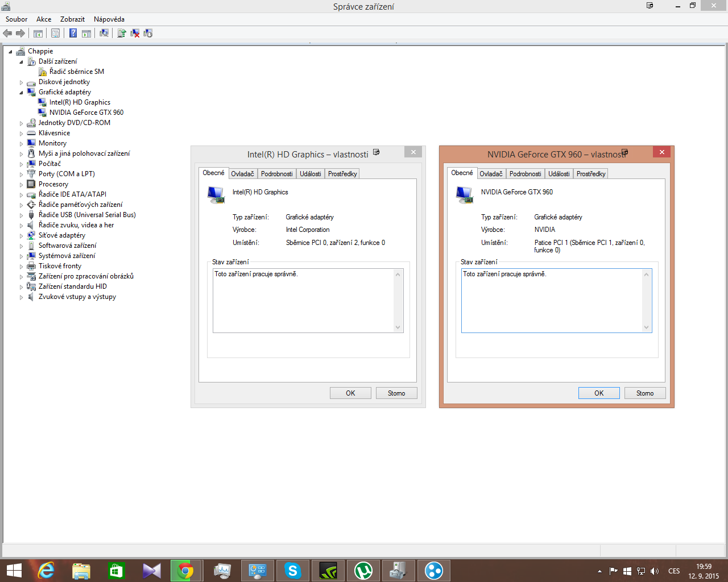
Task: Open the Soubor menu
Action: coord(16,19)
